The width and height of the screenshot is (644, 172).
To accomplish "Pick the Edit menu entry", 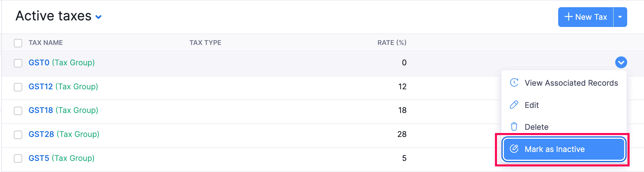I will [x=531, y=105].
